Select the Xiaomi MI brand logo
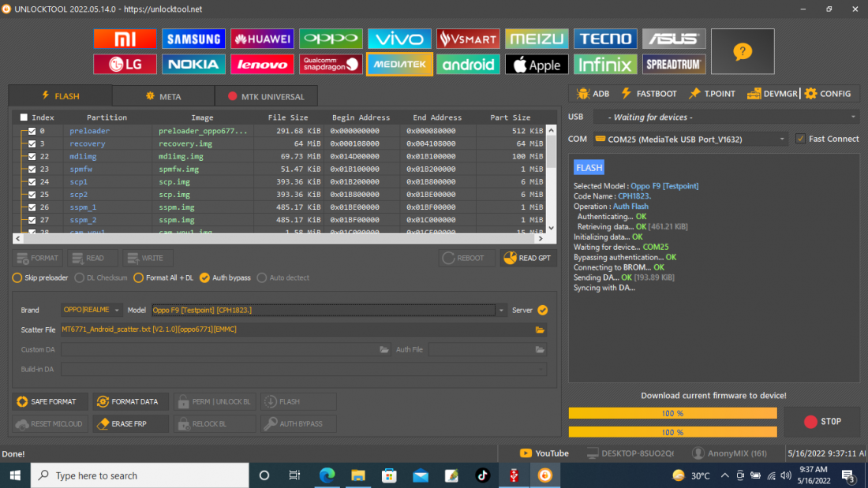The height and width of the screenshot is (488, 868). coord(125,39)
